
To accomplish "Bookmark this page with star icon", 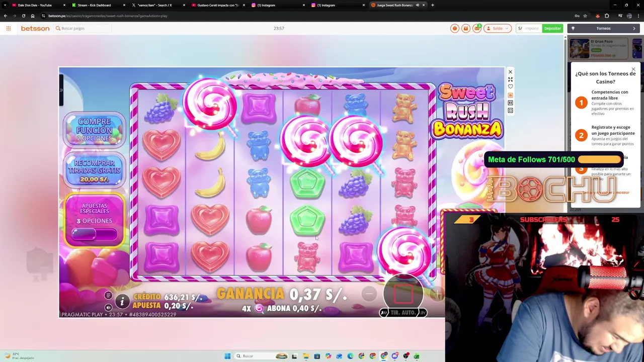I will click(585, 16).
